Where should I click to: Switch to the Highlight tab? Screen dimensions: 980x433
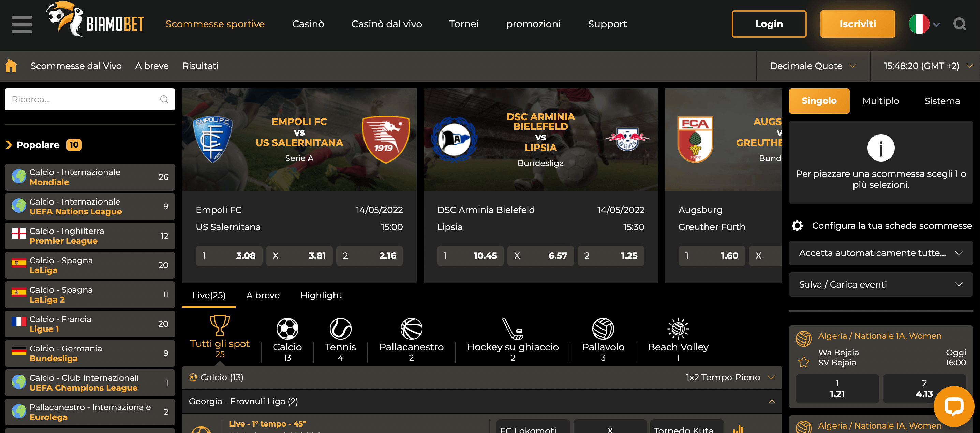(321, 295)
